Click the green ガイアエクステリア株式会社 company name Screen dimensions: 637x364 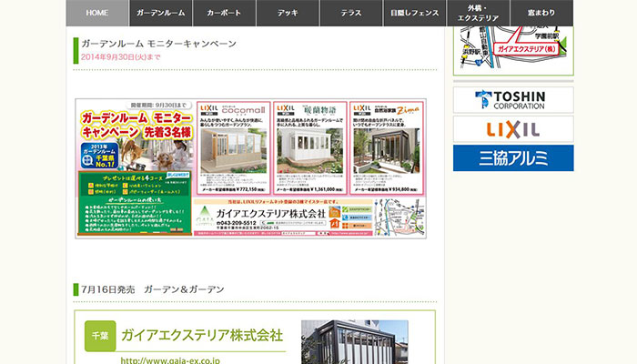click(202, 336)
